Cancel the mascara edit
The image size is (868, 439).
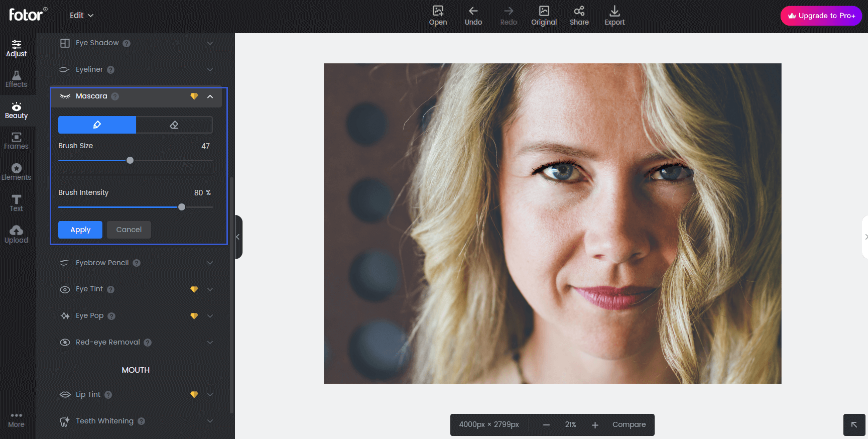click(129, 230)
